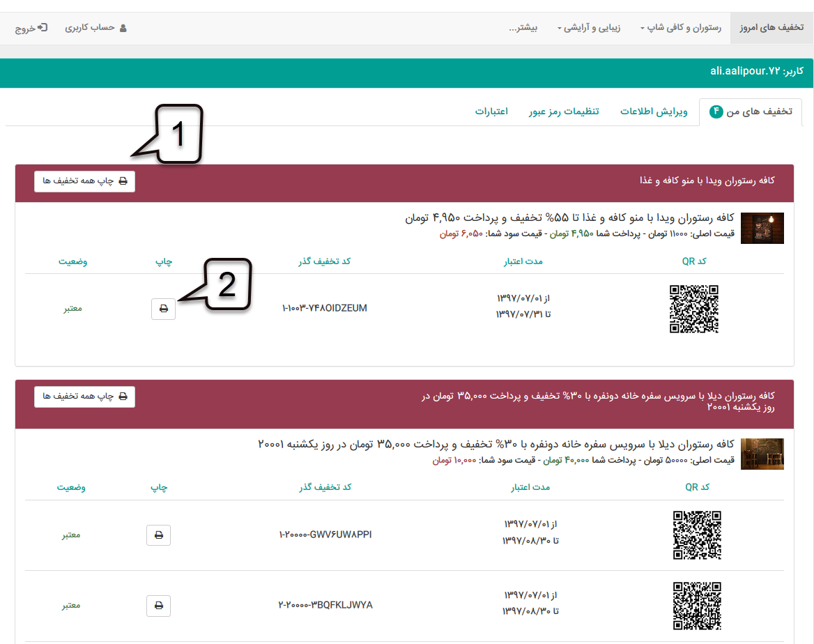
Task: Log out using خروج link
Action: 31,29
